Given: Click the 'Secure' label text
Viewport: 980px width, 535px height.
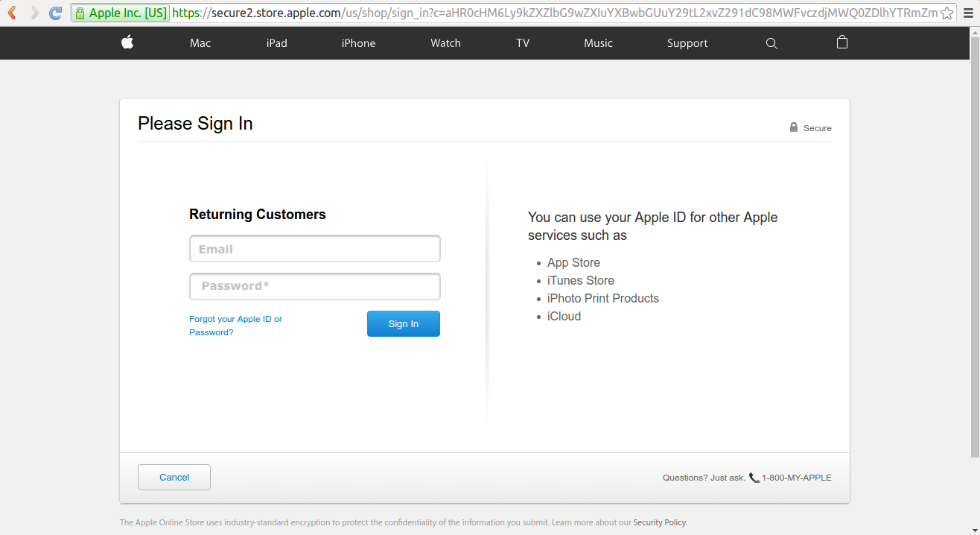Looking at the screenshot, I should 818,128.
